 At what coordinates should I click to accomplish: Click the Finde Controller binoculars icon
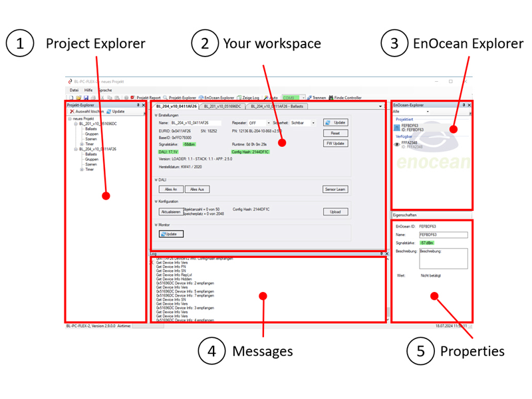331,98
